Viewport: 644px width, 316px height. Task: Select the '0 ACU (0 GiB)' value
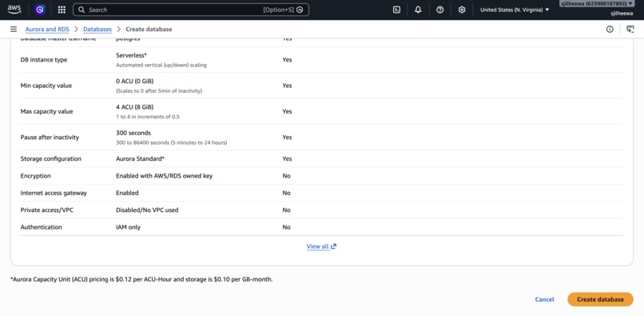tap(135, 81)
